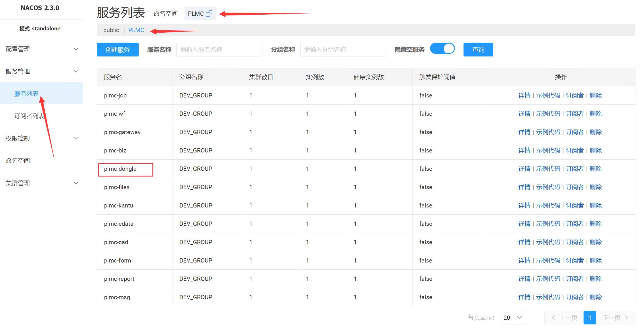Toggle the hide empty services switch
644x329 pixels.
point(442,48)
